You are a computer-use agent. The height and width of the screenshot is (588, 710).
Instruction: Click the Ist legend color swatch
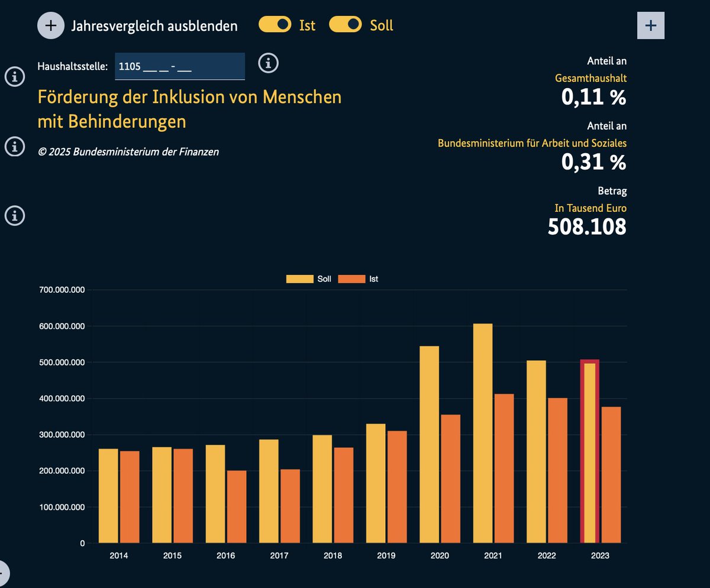(351, 279)
